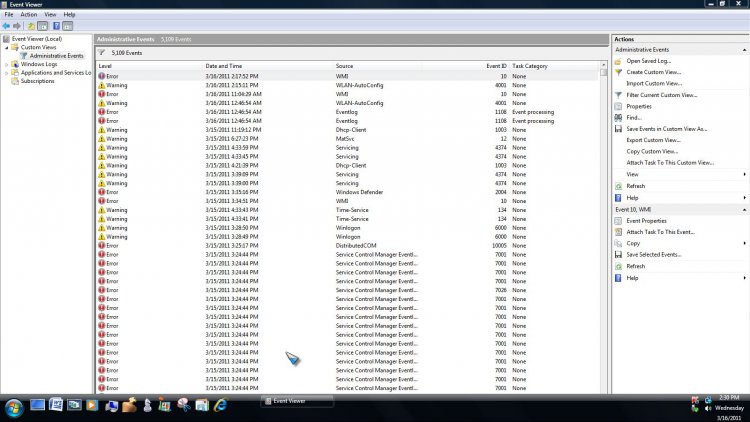
Task: Click Export Custom View action link
Action: [x=653, y=140]
